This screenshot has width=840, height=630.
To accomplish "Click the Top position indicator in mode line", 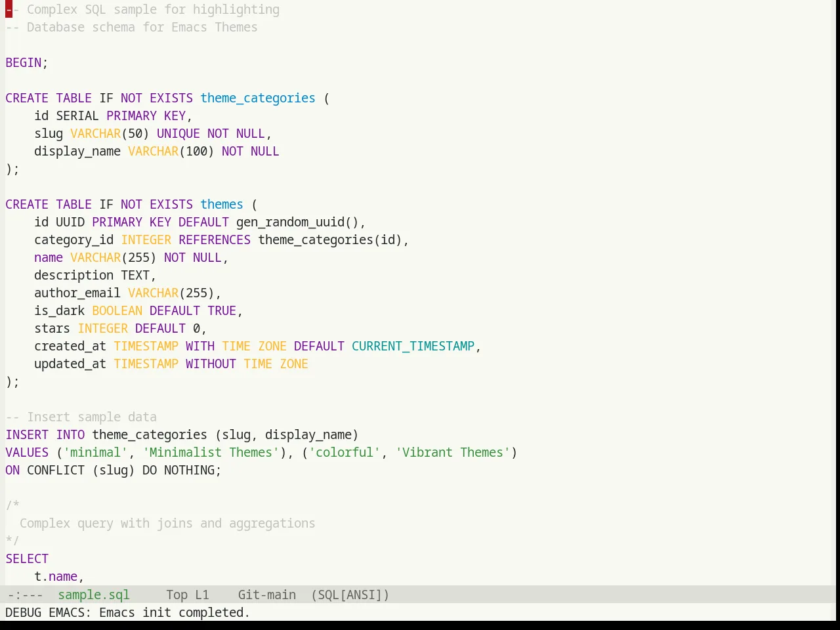I will coord(177,595).
